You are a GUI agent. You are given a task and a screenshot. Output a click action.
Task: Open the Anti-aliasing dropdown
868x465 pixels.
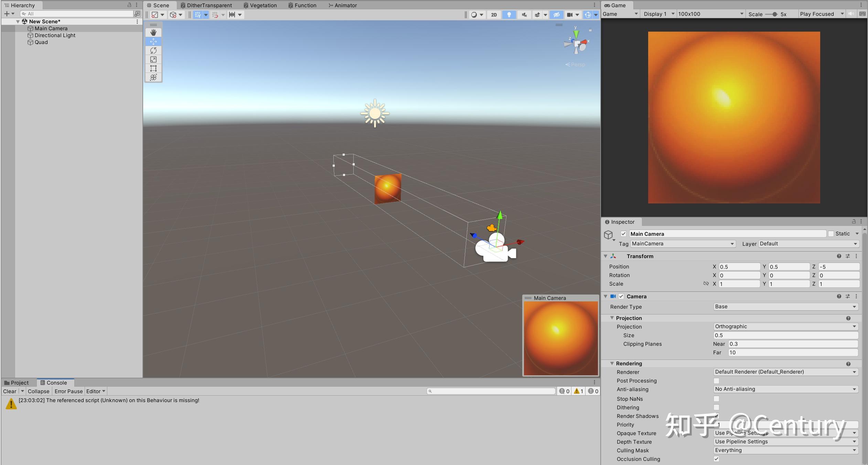pos(786,389)
